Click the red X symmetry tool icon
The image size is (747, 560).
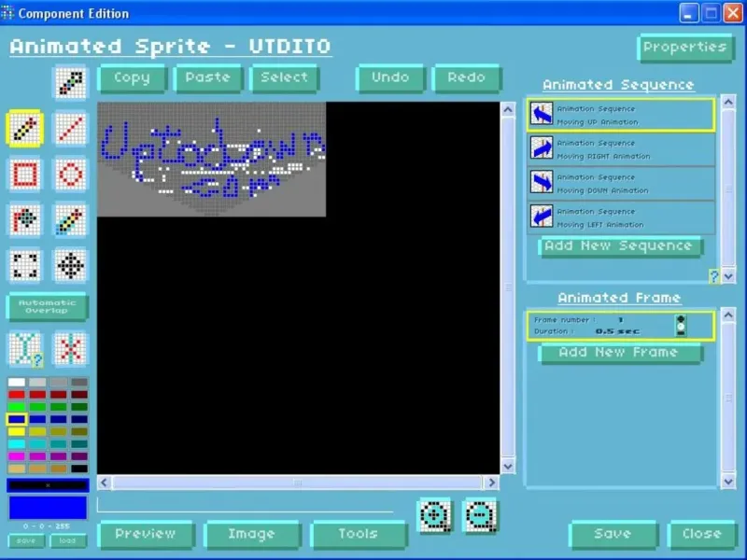click(x=71, y=349)
